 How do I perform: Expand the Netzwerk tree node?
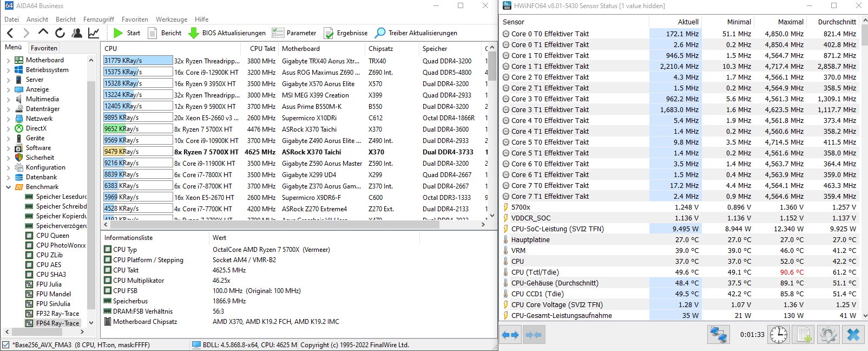pyautogui.click(x=8, y=119)
